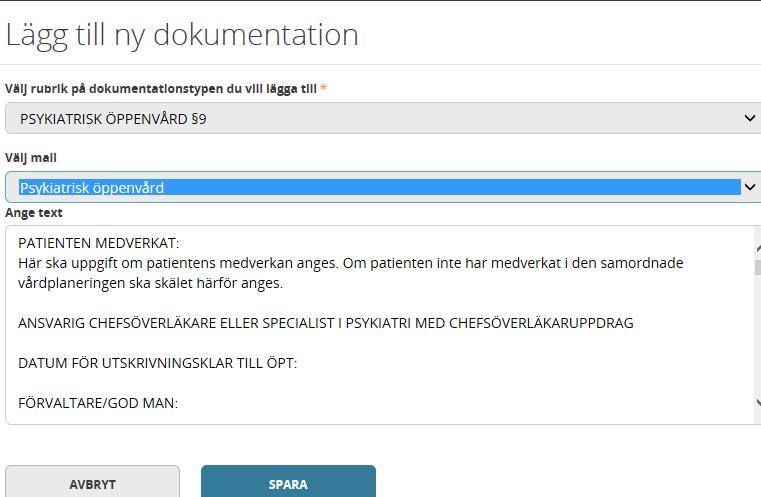Click the chevron arrow of the rubrik dropdown
This screenshot has width=761, height=497.
(x=750, y=118)
